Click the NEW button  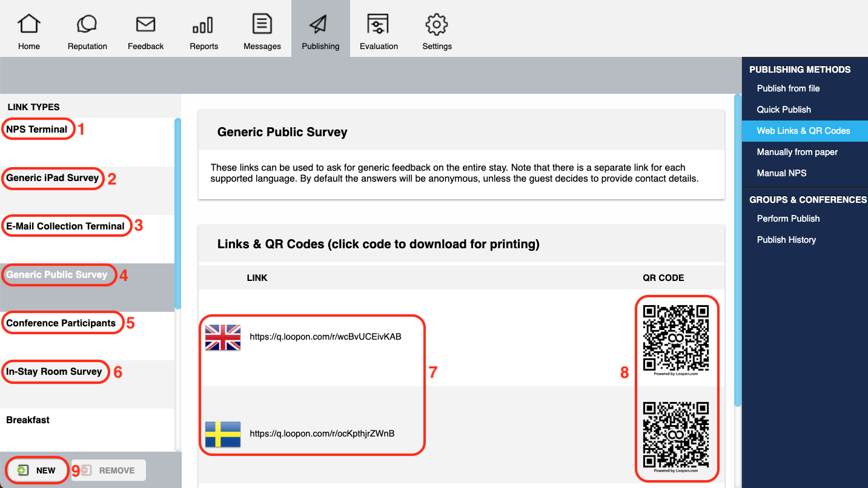(37, 470)
